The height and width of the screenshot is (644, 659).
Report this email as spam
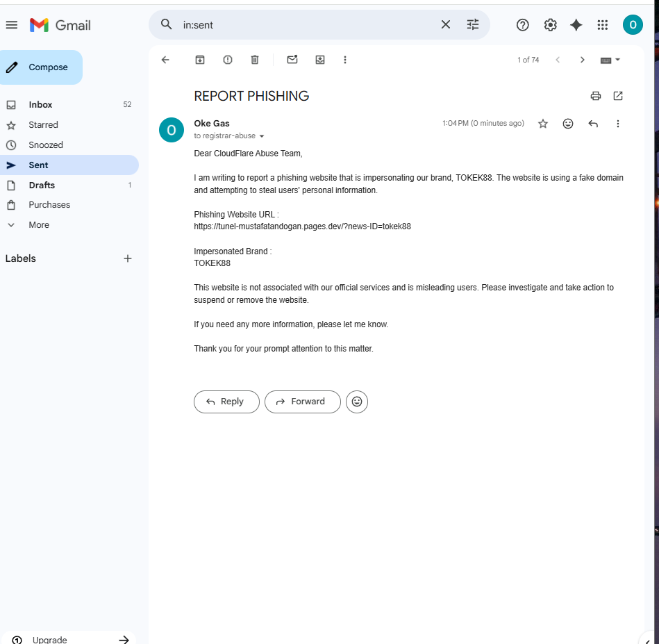coord(227,60)
